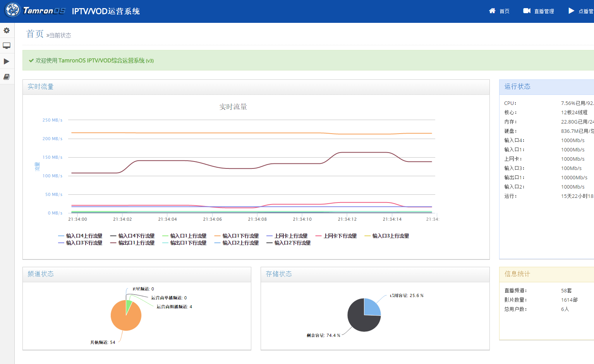594x364 pixels.
Task: Toggle the 输入口4下行流量 legend series
Action: pos(132,236)
